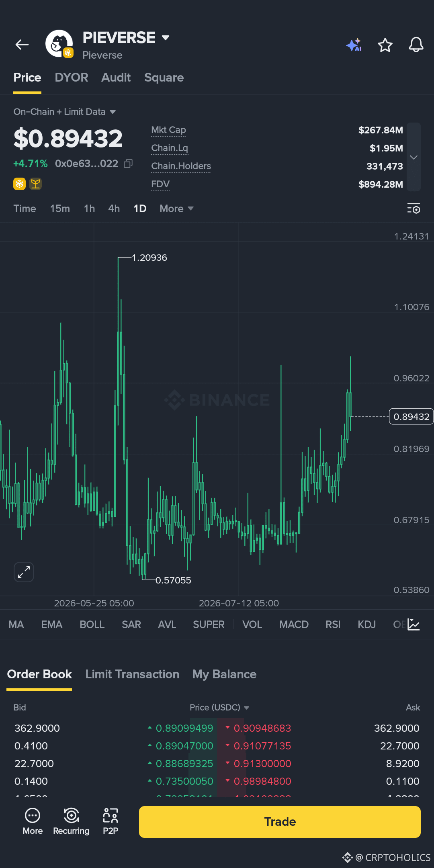The height and width of the screenshot is (868, 434).
Task: Tap the 0.89432 current price marker on chart
Action: [x=411, y=417]
